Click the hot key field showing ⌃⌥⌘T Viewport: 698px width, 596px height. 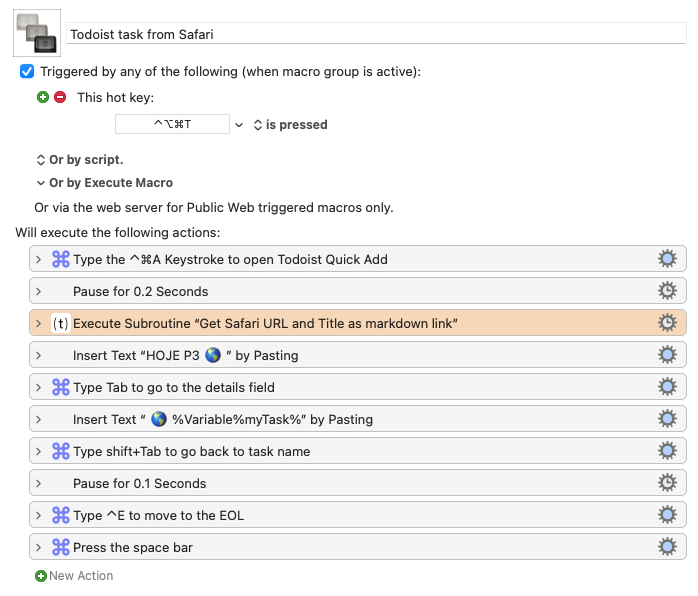[x=172, y=124]
